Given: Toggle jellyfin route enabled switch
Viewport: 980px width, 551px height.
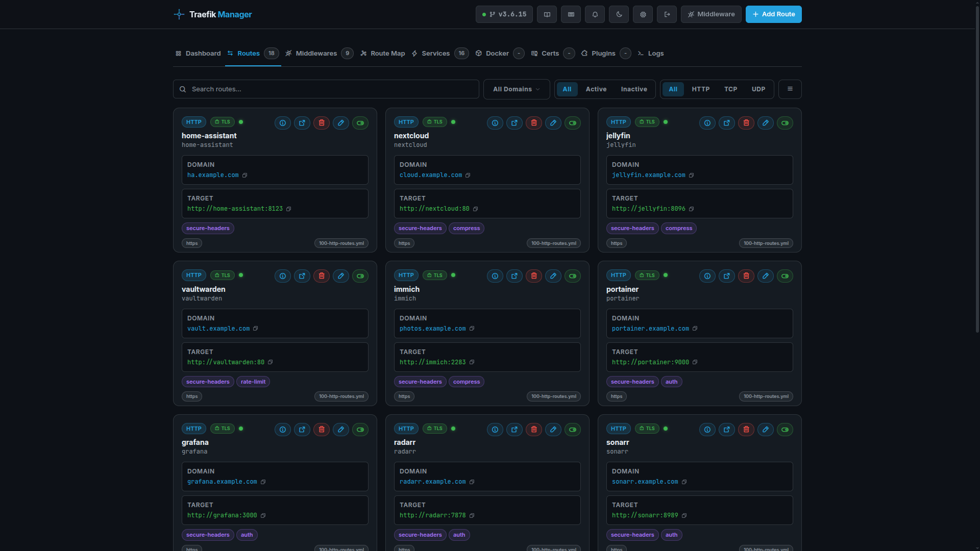Looking at the screenshot, I should coord(785,123).
